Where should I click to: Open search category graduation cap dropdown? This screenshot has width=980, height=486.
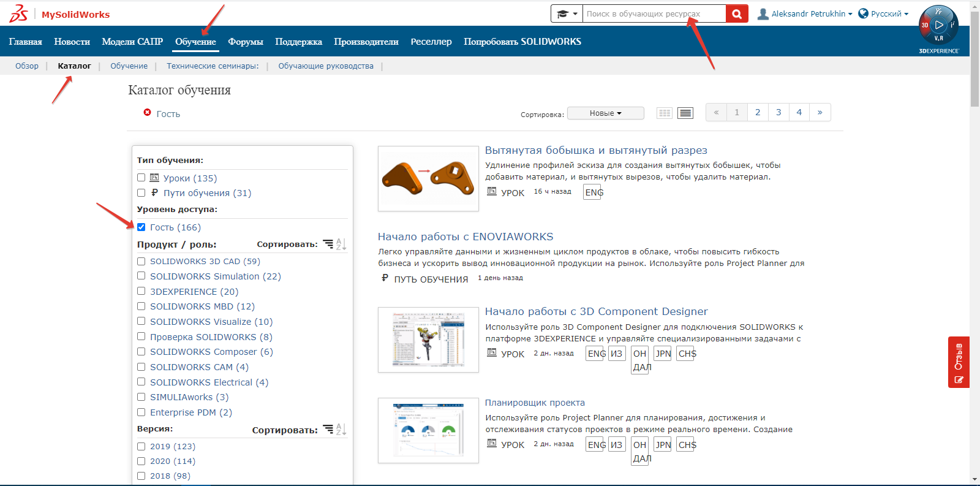pos(567,13)
